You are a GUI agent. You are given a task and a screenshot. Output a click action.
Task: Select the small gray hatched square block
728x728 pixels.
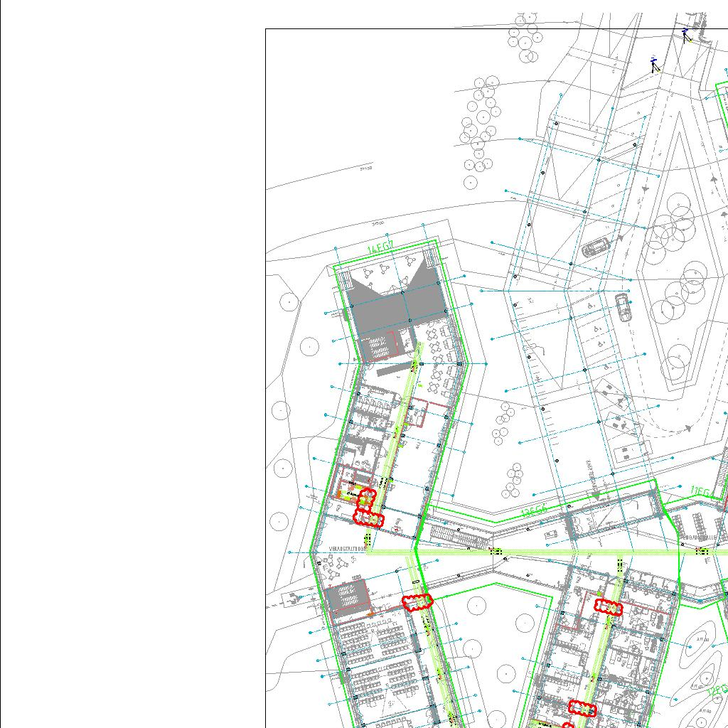(348, 595)
